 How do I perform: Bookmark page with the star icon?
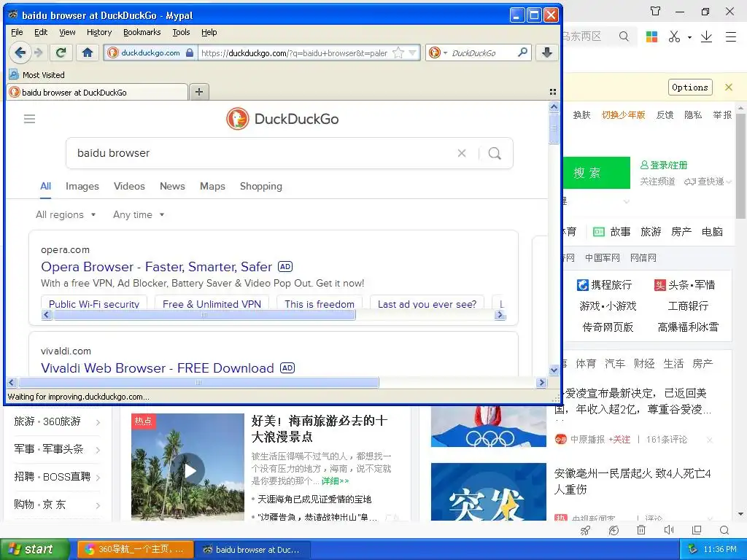(x=398, y=52)
